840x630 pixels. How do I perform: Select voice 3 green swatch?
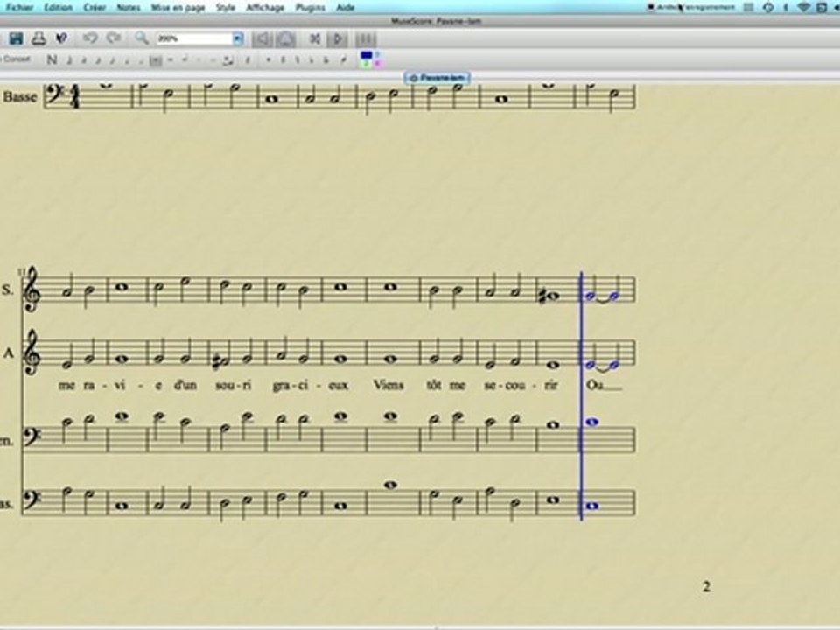(367, 63)
